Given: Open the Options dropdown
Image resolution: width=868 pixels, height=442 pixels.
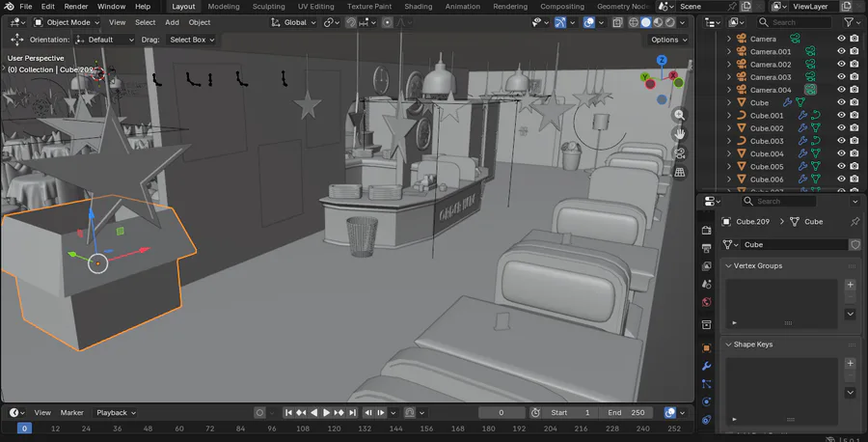Looking at the screenshot, I should (x=668, y=40).
